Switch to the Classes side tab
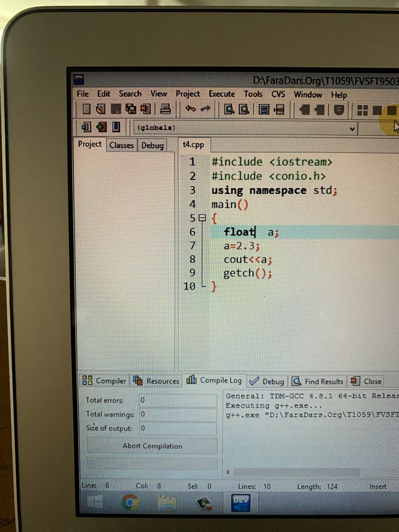Viewport: 399px width, 532px height. click(x=121, y=145)
